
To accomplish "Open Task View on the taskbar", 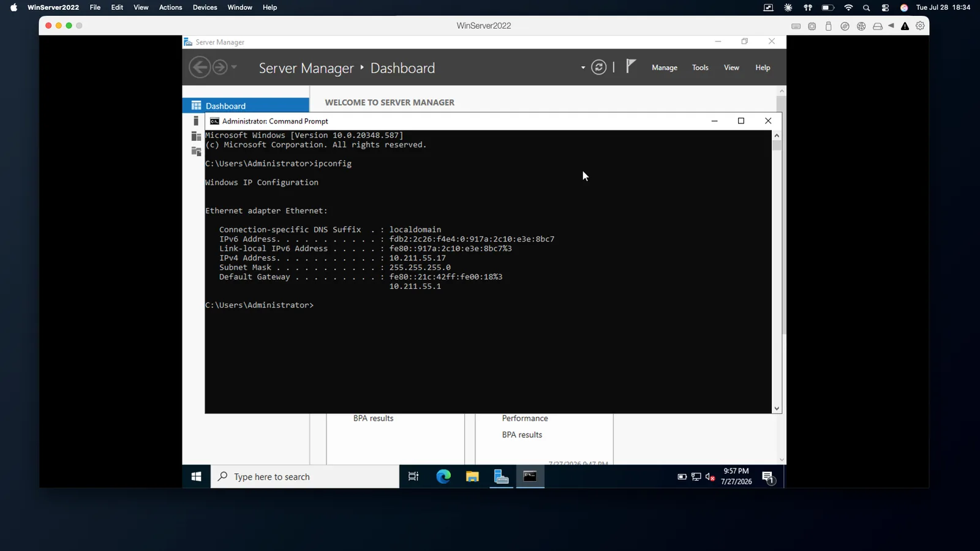I will [413, 476].
